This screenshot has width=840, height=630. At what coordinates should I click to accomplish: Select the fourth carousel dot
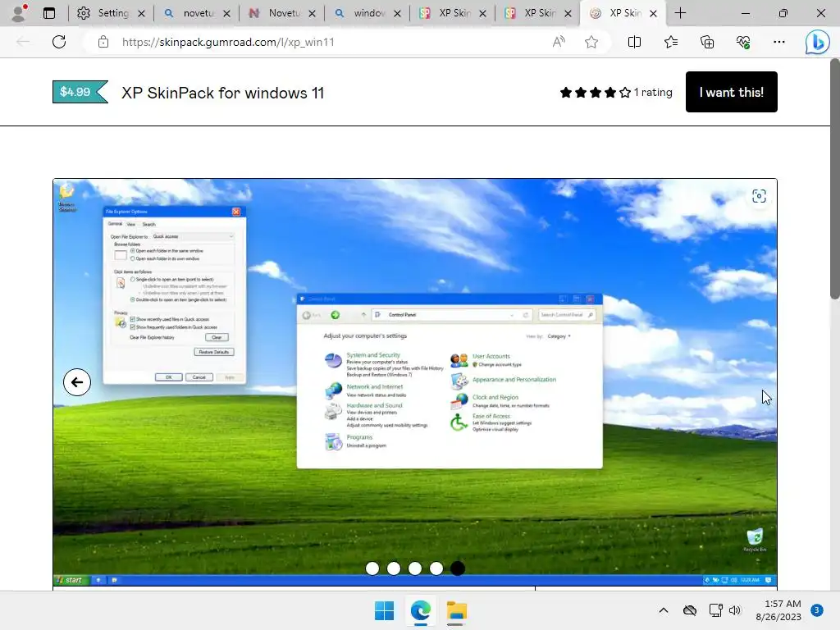coord(436,568)
